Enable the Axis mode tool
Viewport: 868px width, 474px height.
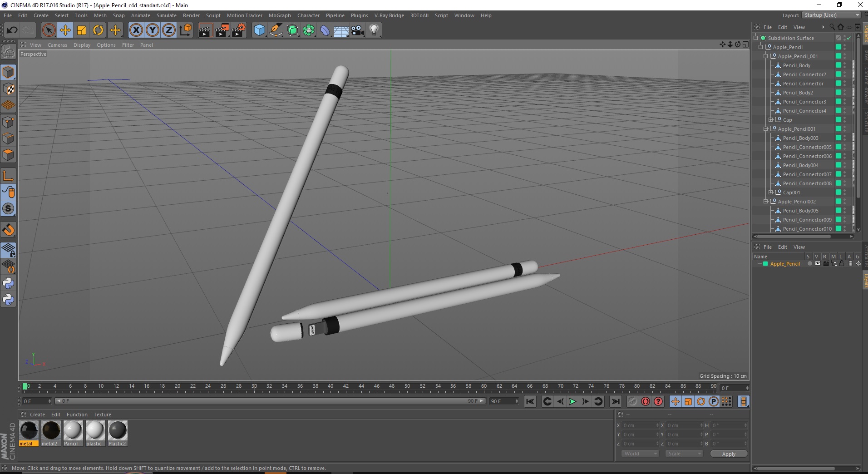click(x=8, y=176)
